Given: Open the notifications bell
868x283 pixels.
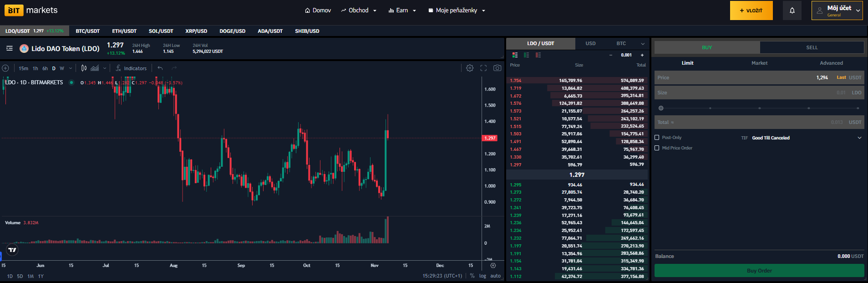Looking at the screenshot, I should pos(792,10).
